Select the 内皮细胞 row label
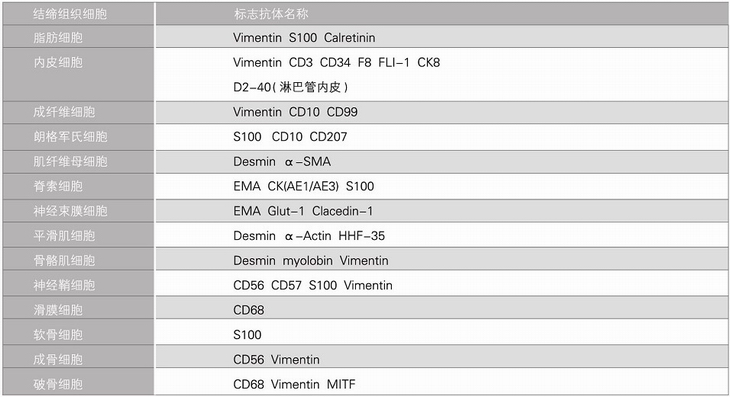Image resolution: width=730 pixels, height=397 pixels. (78, 74)
